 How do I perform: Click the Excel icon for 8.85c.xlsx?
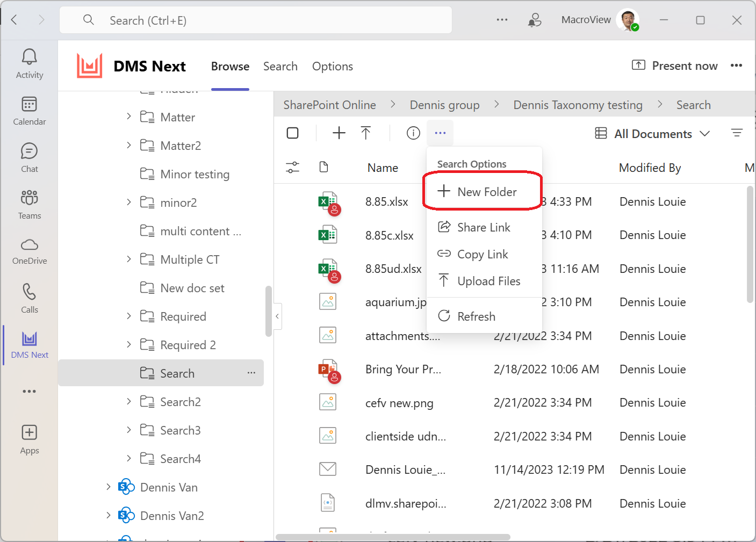click(328, 235)
